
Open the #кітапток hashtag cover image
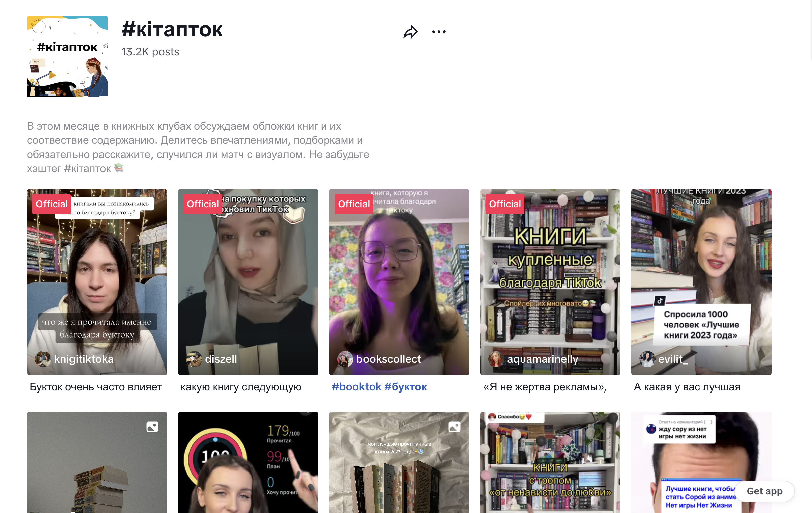point(67,57)
